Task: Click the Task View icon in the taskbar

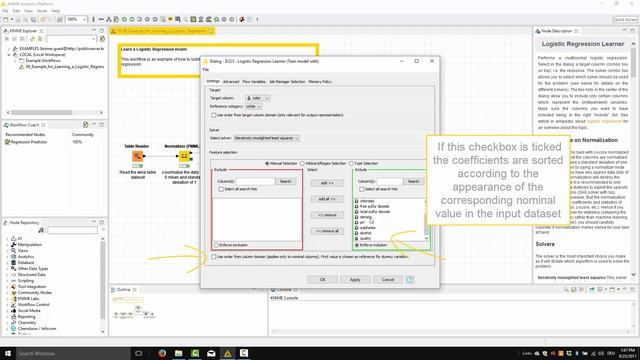Action: tap(138, 353)
